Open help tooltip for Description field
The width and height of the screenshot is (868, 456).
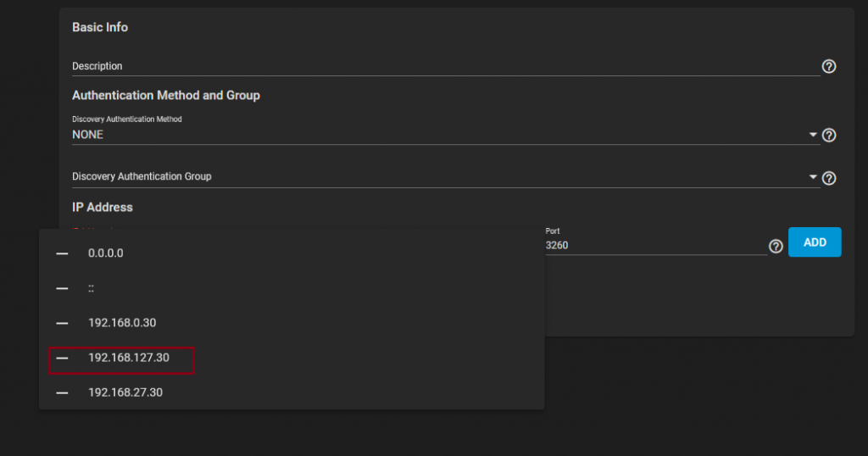click(829, 66)
